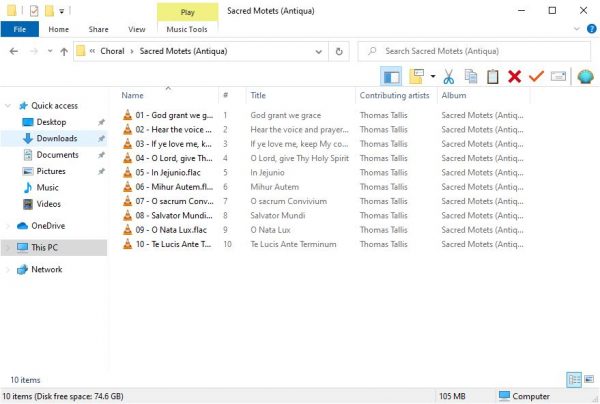The image size is (600, 404).
Task: Expand the Network tree node
Action: (x=8, y=269)
